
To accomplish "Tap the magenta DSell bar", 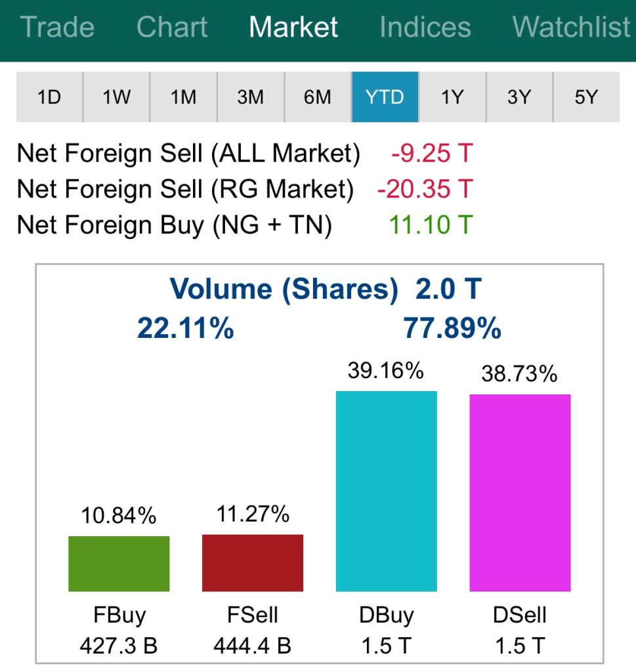I will coord(520,492).
